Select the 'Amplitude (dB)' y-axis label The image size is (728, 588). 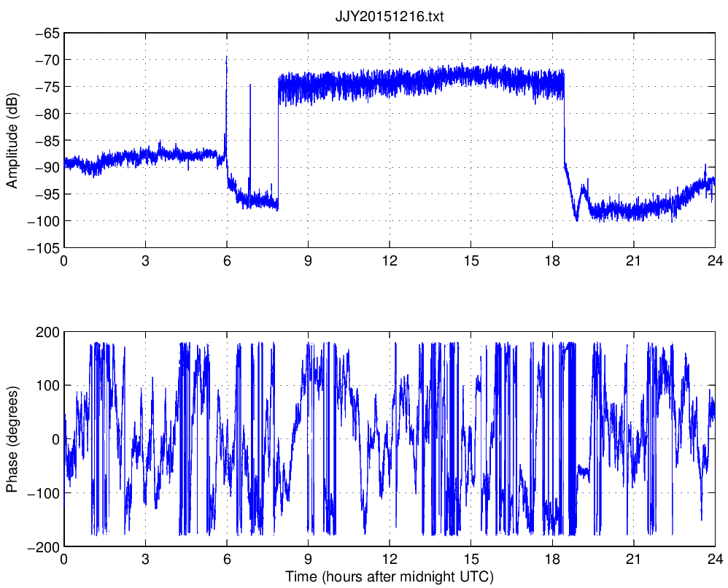(12, 140)
